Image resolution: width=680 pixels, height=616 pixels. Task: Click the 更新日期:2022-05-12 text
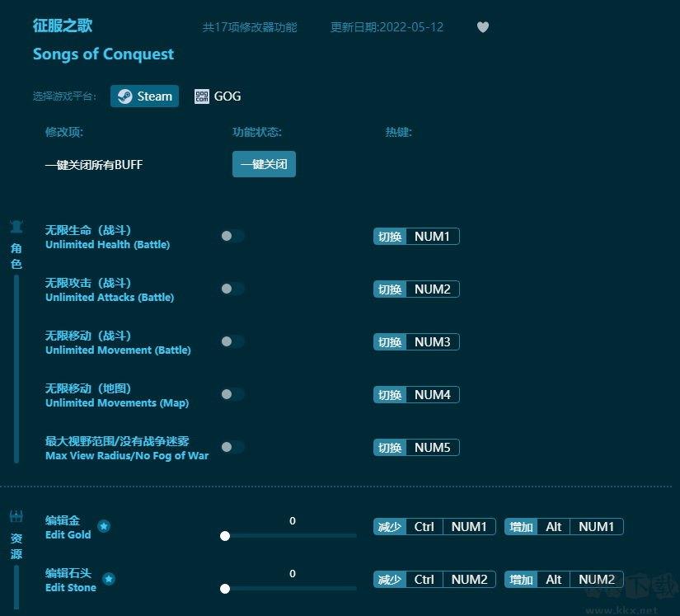pyautogui.click(x=387, y=27)
